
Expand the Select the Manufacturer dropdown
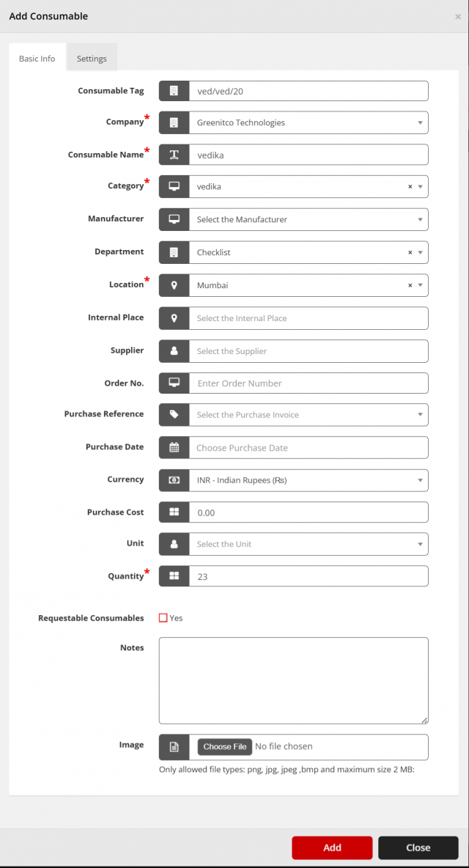309,219
